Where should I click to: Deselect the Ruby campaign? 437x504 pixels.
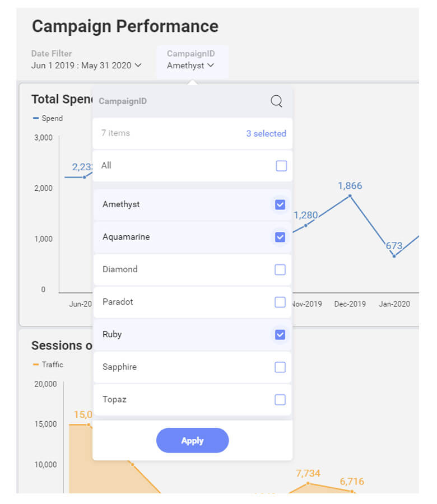pos(280,334)
